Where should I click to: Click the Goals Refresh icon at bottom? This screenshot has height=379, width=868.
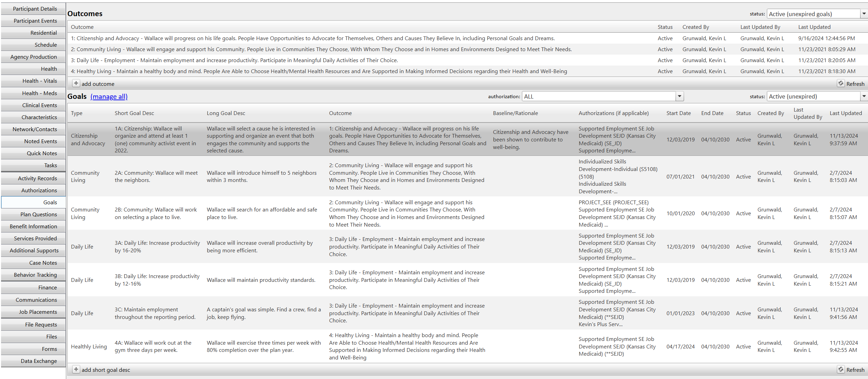[x=841, y=369]
